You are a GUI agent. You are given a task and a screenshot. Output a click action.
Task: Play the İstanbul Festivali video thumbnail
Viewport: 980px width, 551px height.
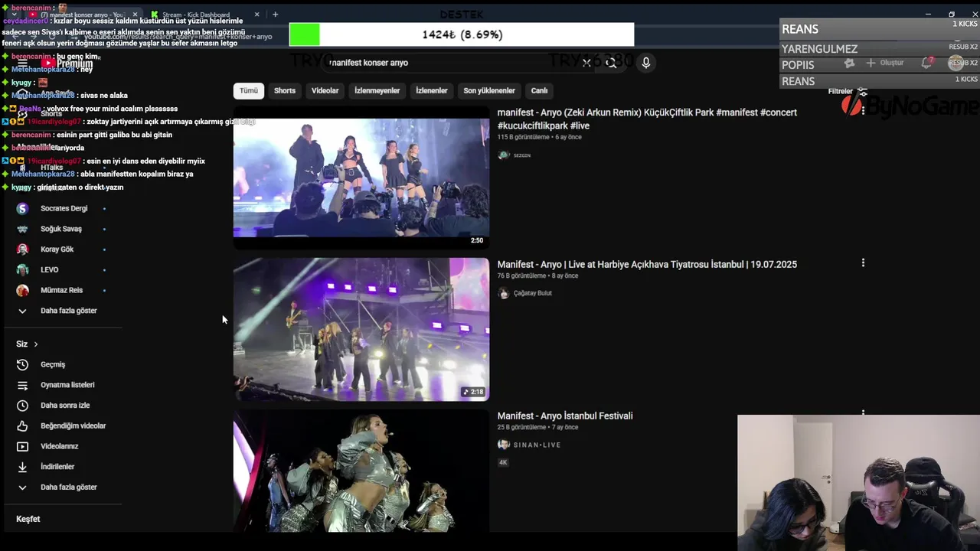[361, 471]
